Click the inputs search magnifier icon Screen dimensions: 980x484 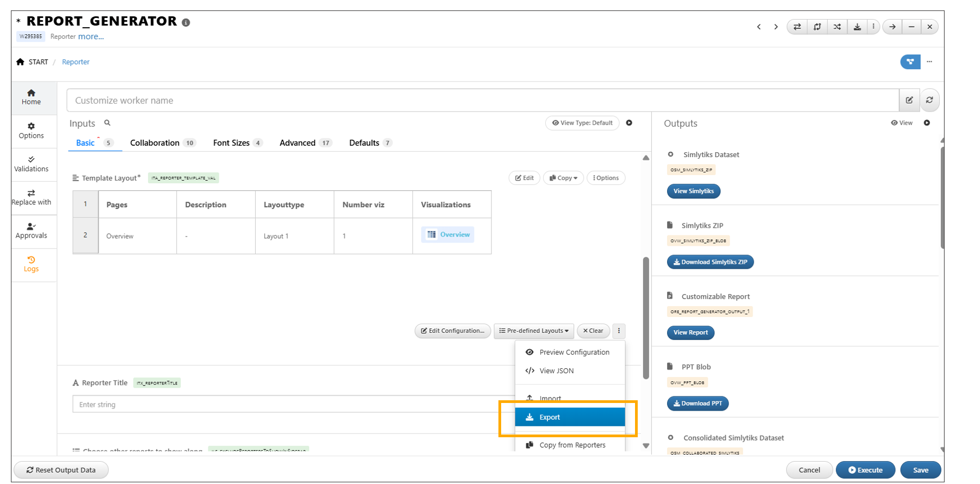[107, 123]
